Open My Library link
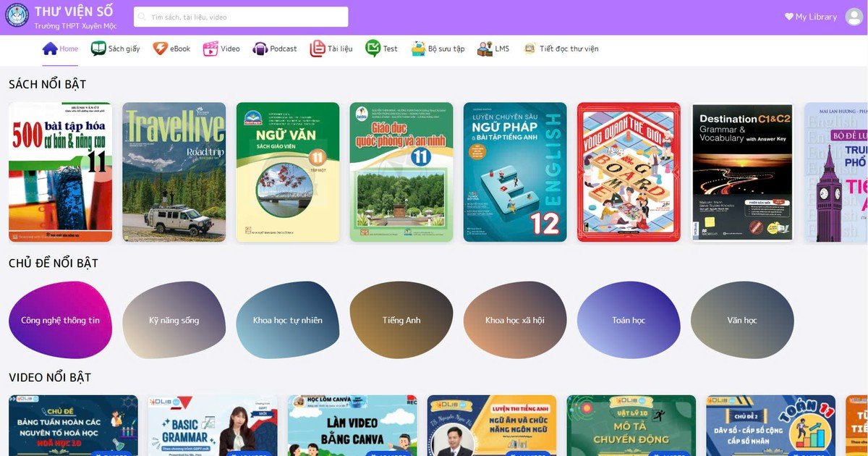This screenshot has height=456, width=868. pos(811,17)
